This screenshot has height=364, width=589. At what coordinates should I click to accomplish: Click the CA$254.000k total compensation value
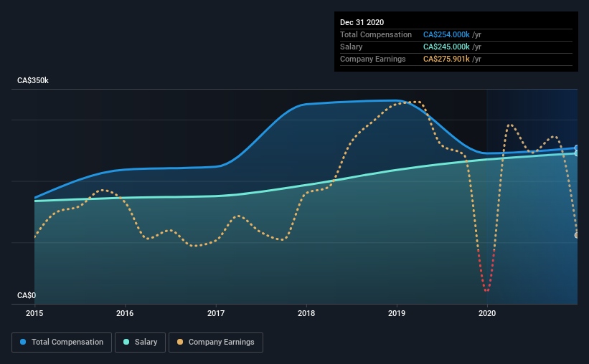click(x=446, y=34)
